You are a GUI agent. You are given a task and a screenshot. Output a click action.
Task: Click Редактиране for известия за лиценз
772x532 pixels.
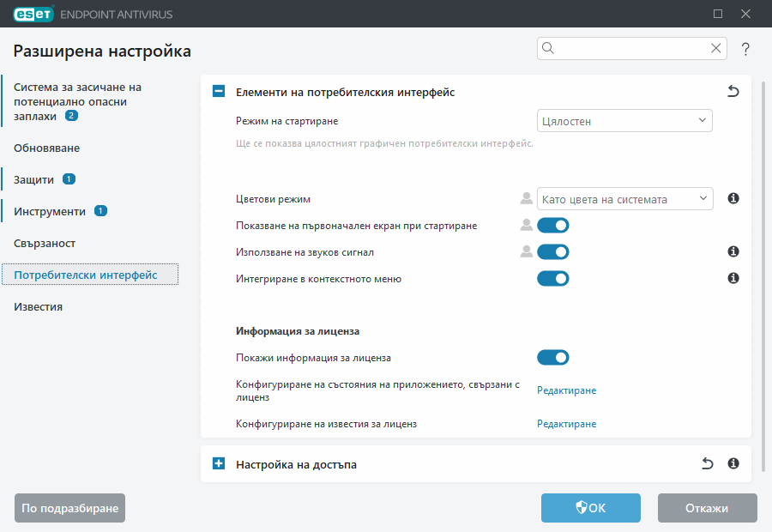[566, 423]
